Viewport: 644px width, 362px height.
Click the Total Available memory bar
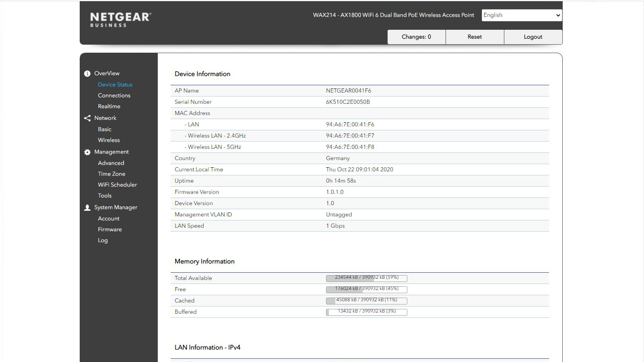click(x=367, y=278)
